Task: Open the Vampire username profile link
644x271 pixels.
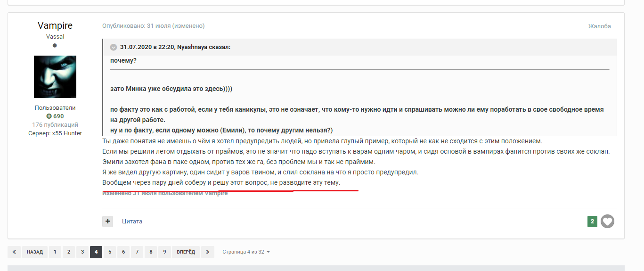Action: pos(55,25)
